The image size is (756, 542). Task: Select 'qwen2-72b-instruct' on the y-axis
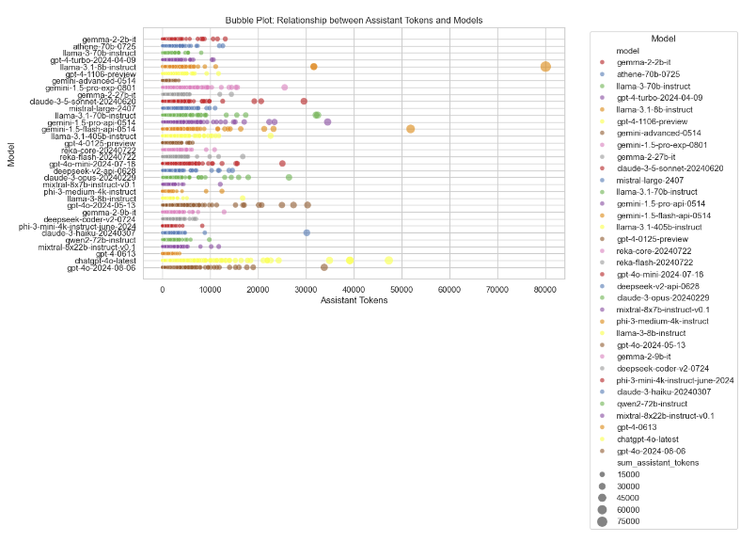point(101,240)
